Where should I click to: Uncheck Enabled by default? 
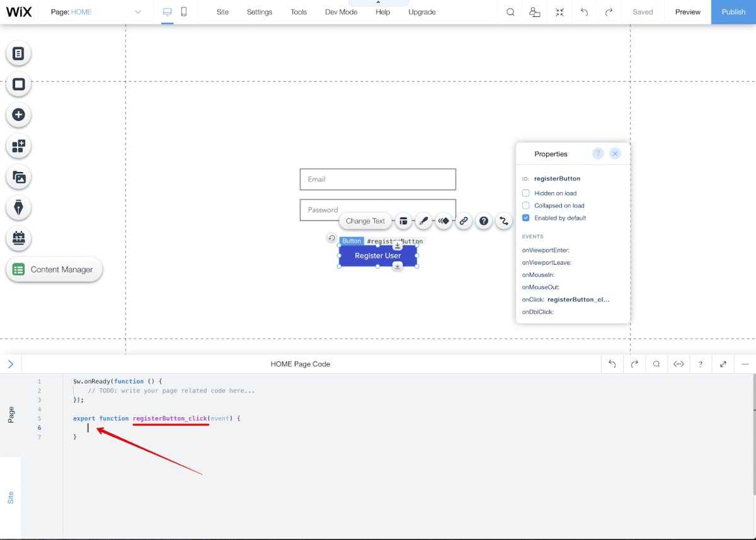525,218
